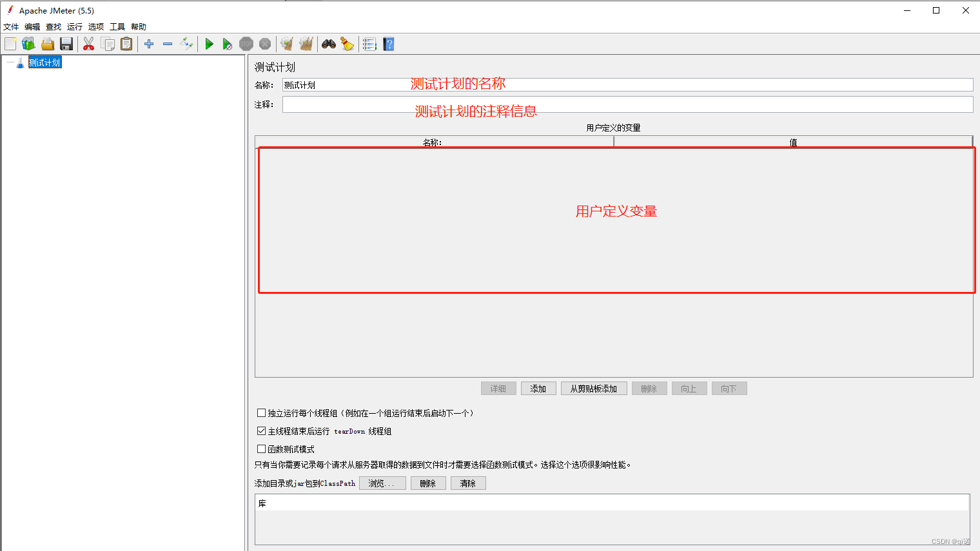Click the 删除 button beside 浏览
980x551 pixels.
point(428,483)
